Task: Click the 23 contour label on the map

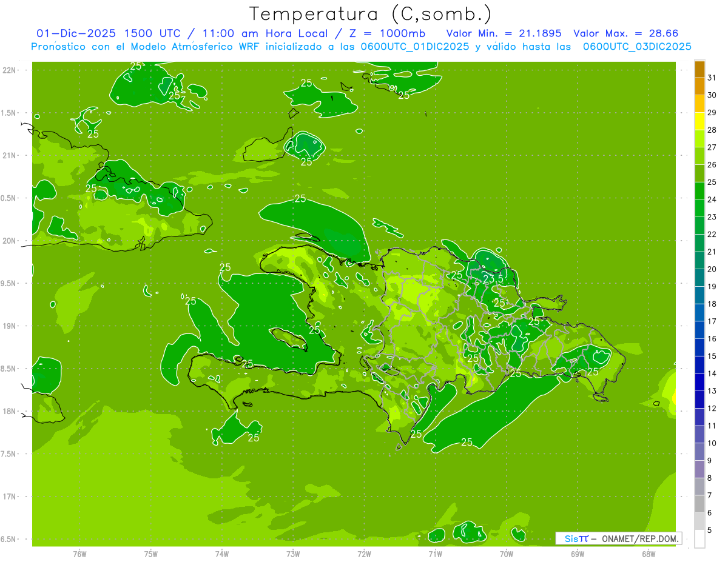Action: (x=488, y=278)
